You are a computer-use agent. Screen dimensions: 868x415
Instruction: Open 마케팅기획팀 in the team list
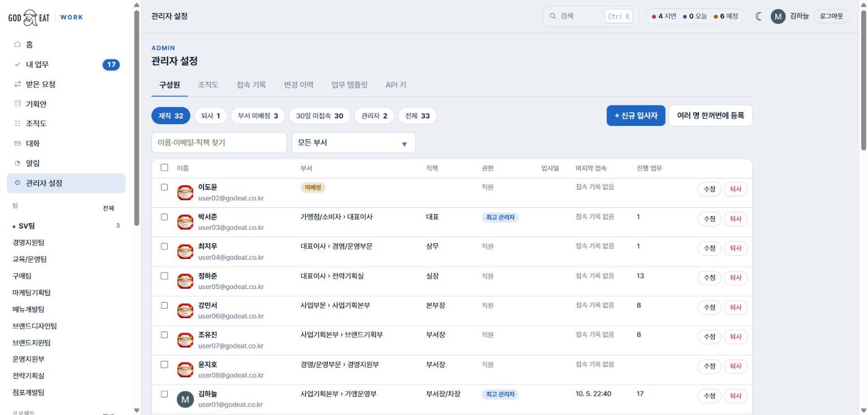click(x=32, y=292)
